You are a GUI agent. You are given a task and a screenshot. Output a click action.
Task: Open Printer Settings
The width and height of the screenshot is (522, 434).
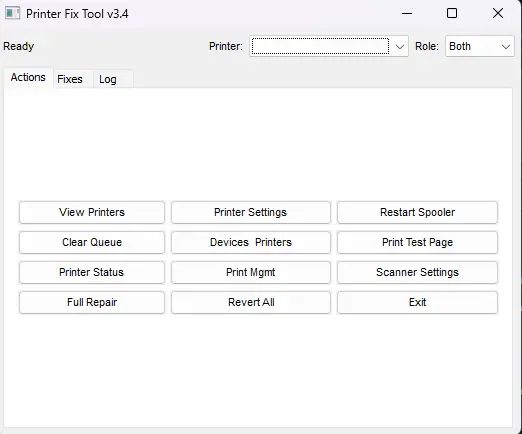(x=251, y=212)
